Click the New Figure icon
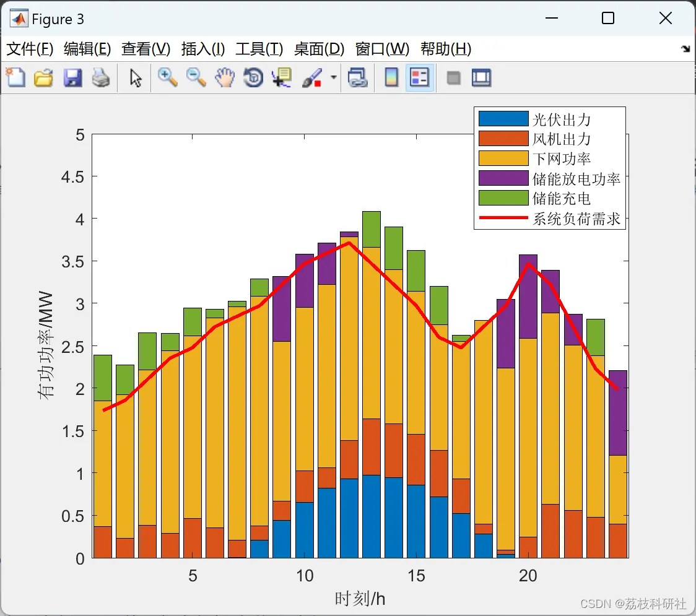The image size is (696, 616). (15, 77)
